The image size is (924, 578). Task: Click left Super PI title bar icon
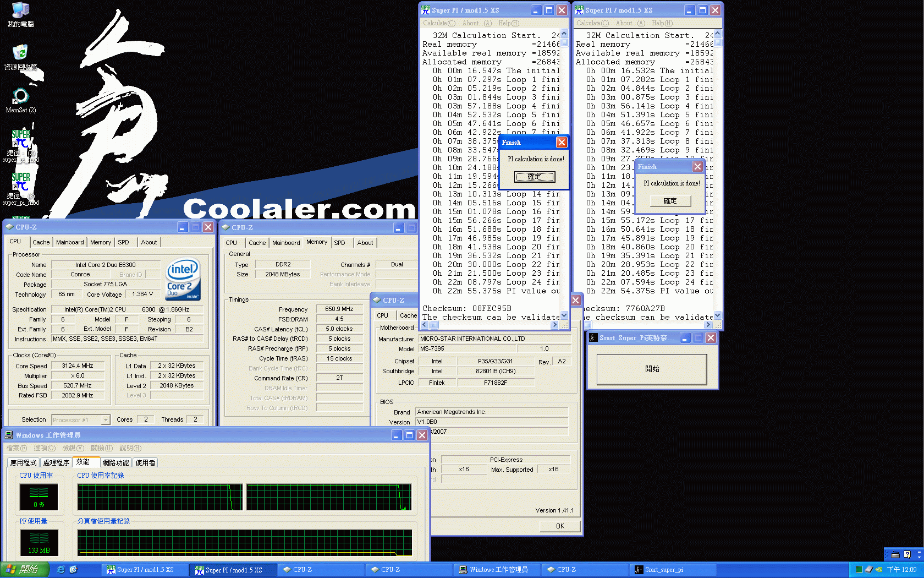(425, 10)
